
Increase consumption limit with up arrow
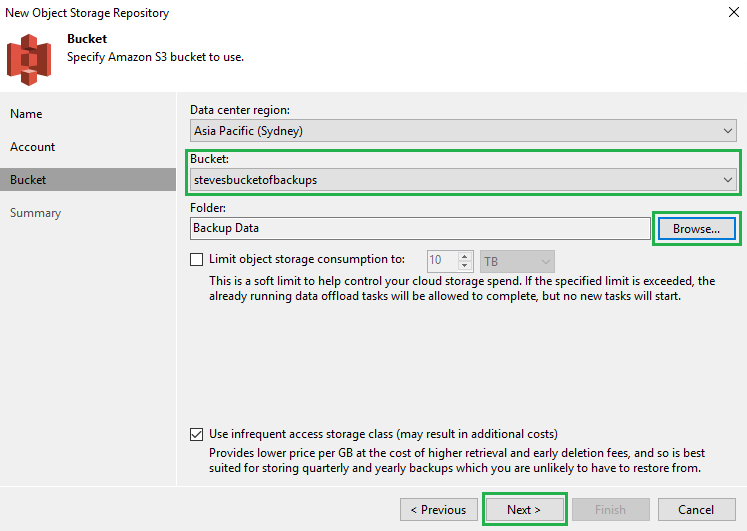[465, 256]
